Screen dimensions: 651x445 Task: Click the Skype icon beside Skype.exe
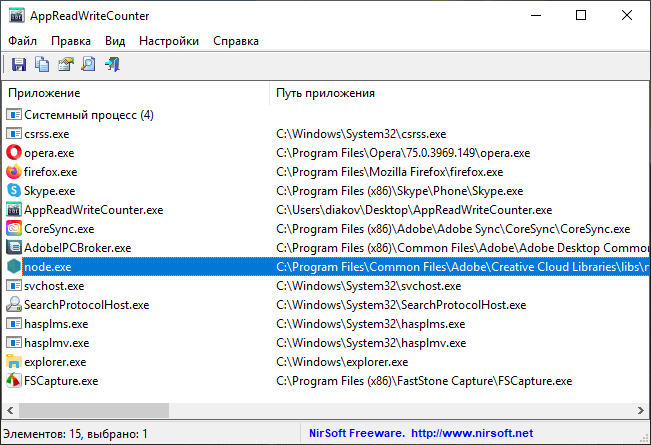point(14,191)
